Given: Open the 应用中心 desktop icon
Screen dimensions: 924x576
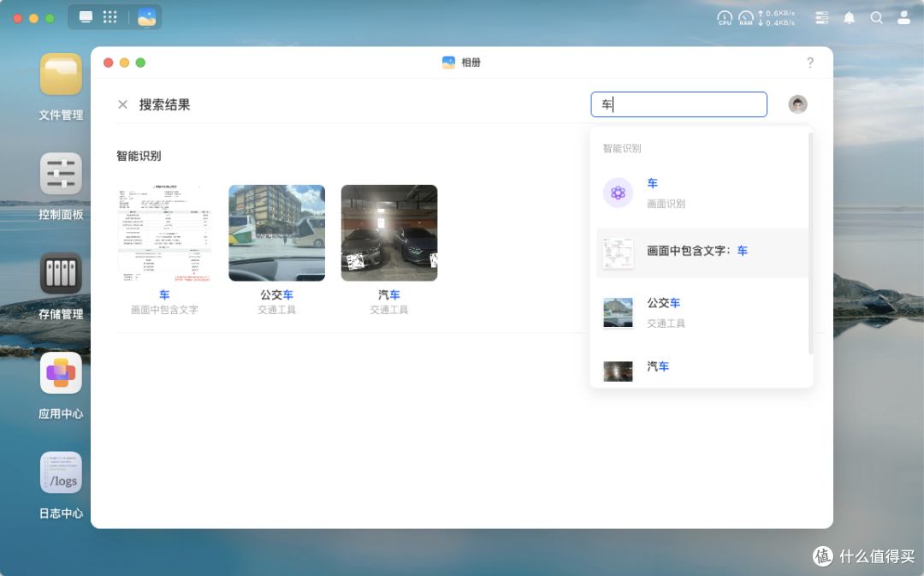Looking at the screenshot, I should tap(61, 373).
